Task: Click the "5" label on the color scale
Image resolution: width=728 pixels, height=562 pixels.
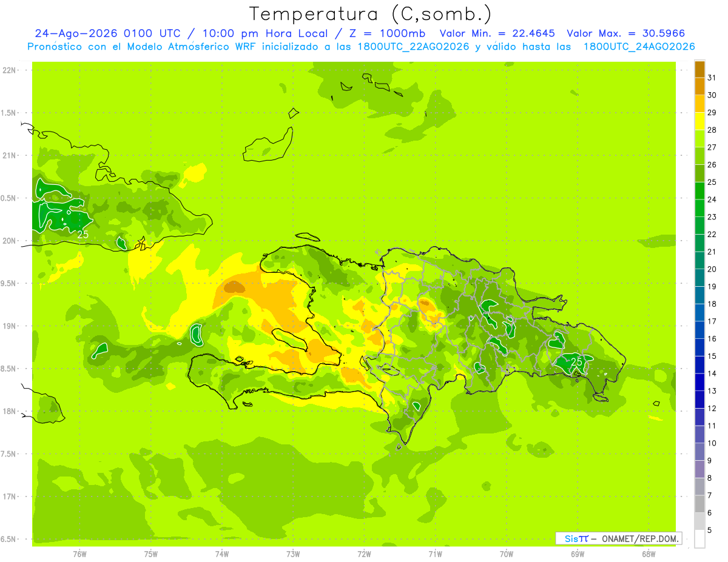Action: (710, 530)
